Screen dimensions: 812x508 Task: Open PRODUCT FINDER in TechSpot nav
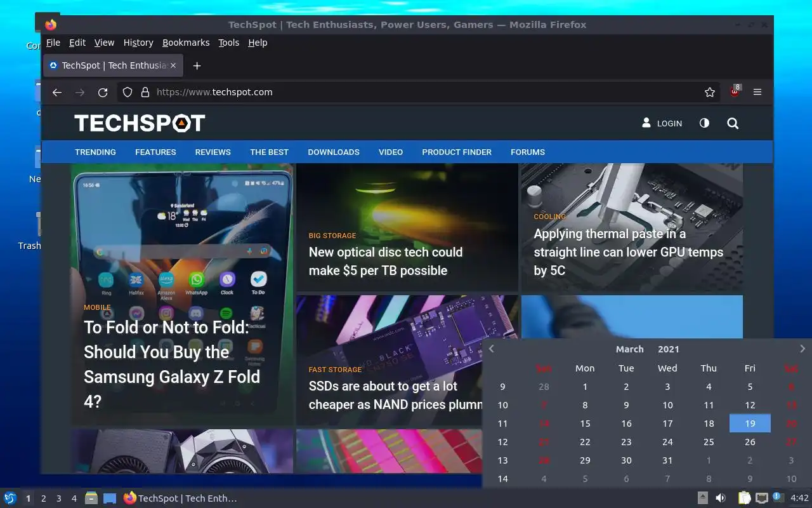tap(457, 152)
